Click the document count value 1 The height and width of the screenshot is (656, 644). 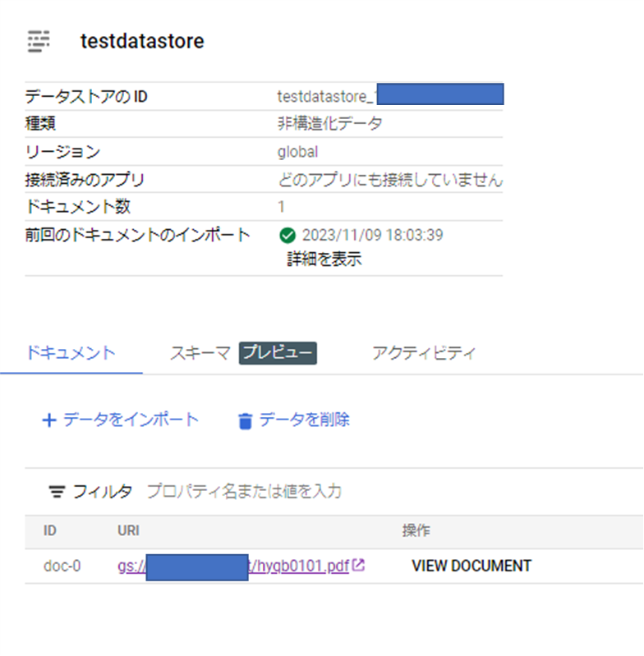pyautogui.click(x=281, y=207)
